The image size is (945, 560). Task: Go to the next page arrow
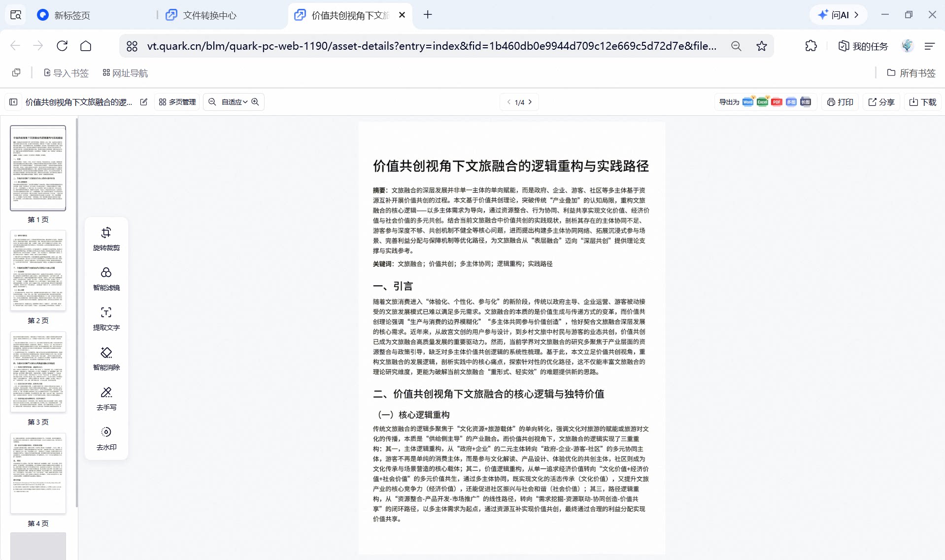(530, 102)
